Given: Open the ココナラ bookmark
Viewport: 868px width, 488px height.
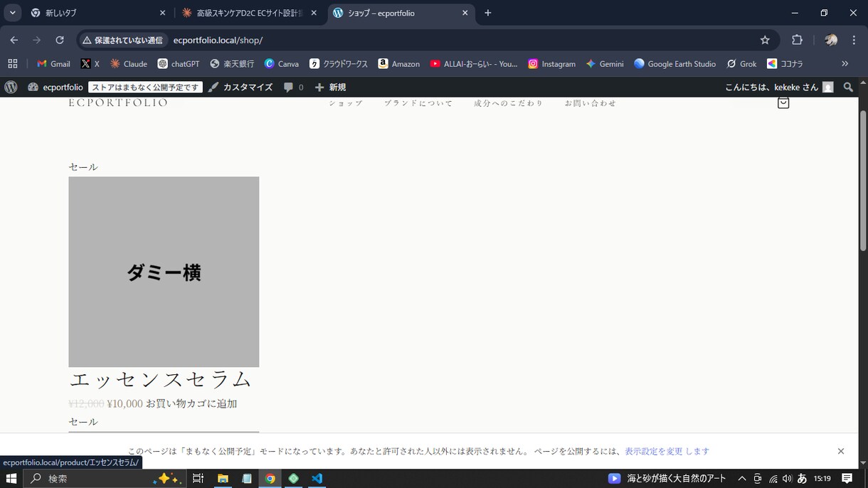Looking at the screenshot, I should click(x=785, y=63).
